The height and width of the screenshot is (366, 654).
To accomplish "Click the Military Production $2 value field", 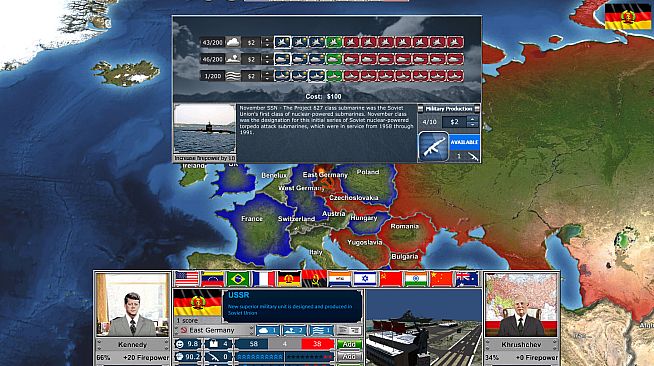I will tap(455, 122).
